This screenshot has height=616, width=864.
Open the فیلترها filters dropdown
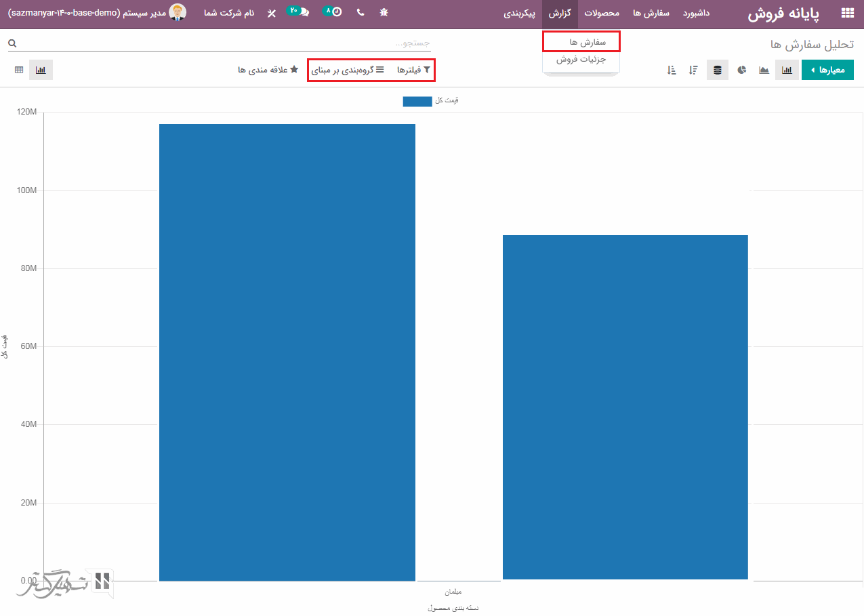[413, 70]
